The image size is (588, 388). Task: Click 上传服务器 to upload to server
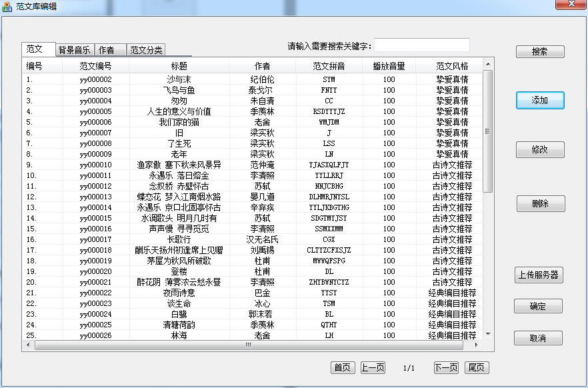[x=540, y=275]
